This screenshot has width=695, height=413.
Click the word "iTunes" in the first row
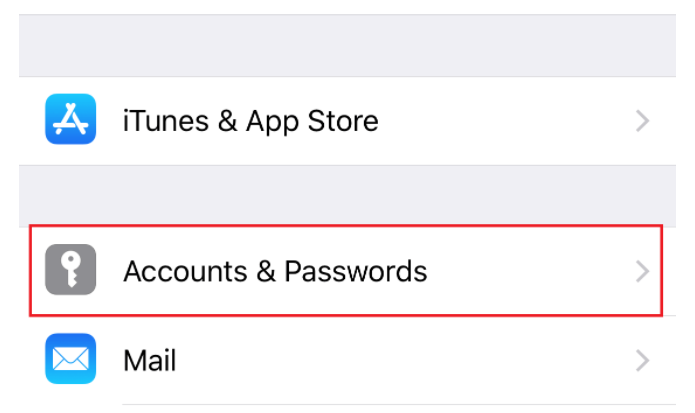point(162,122)
